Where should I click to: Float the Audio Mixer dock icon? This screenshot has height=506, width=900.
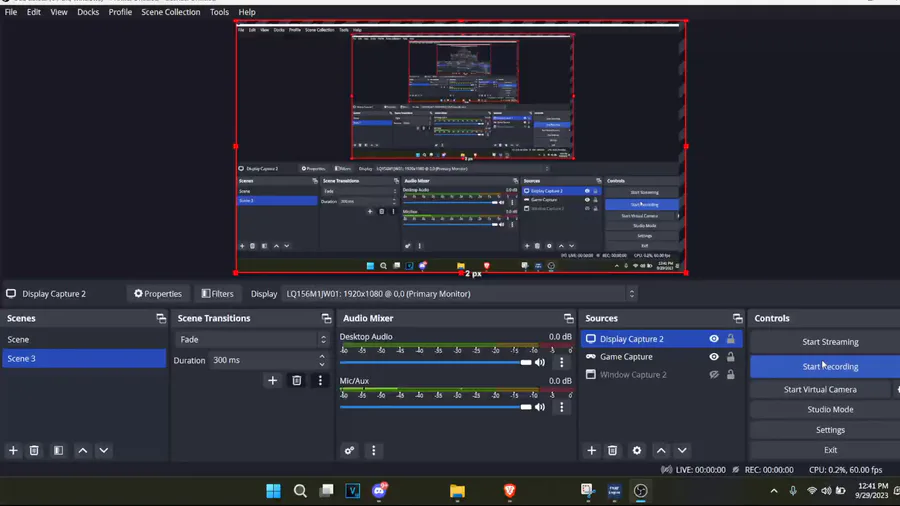coord(568,318)
